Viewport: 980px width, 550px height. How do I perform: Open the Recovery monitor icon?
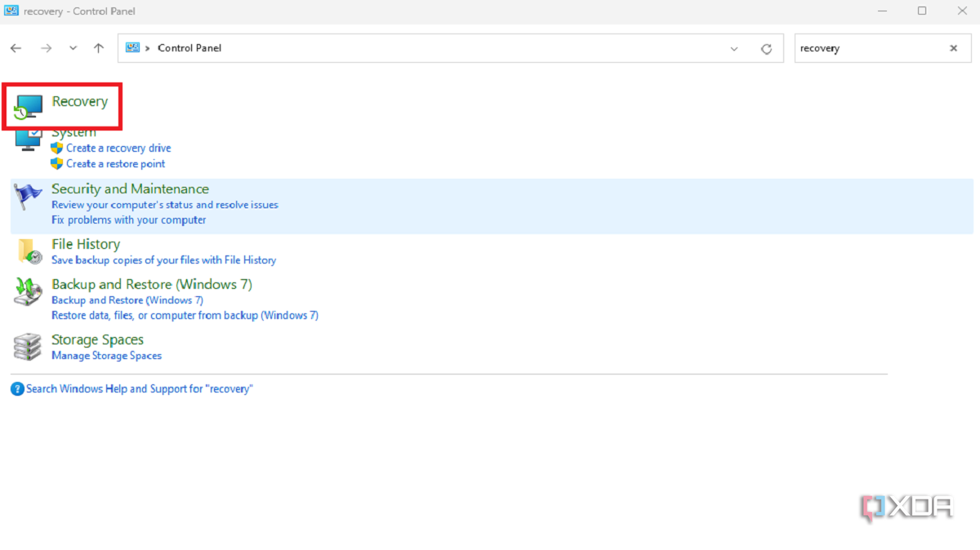point(28,106)
